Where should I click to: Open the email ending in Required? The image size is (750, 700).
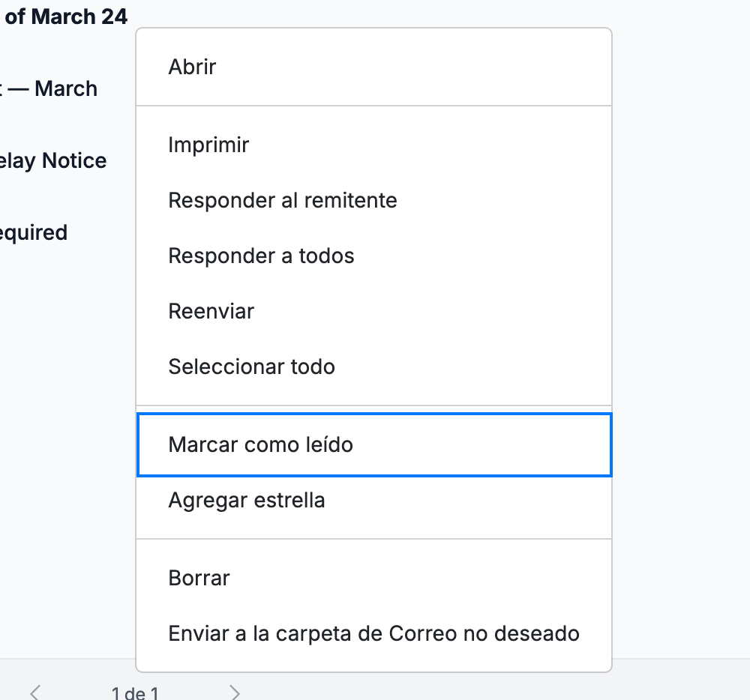pos(34,232)
